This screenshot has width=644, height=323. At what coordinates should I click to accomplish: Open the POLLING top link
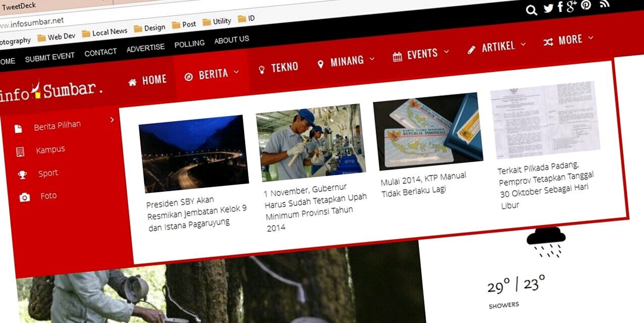click(x=189, y=44)
